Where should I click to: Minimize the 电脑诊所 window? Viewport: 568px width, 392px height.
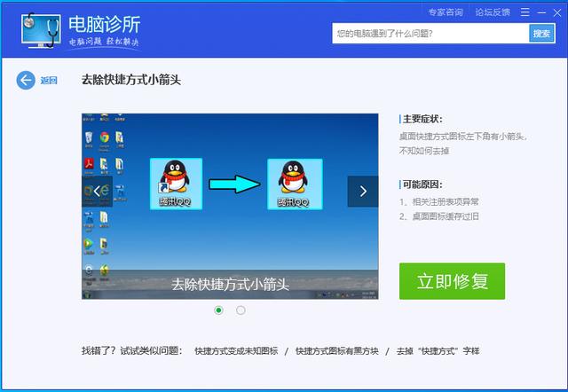point(541,12)
